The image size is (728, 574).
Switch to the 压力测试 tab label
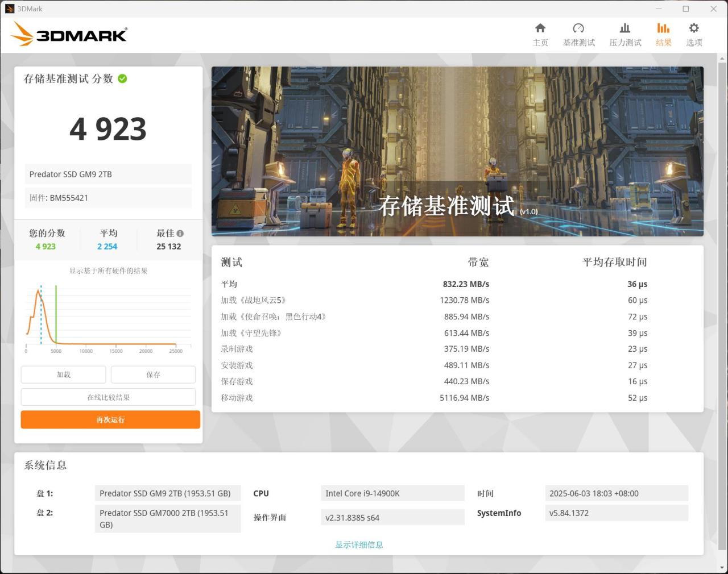pyautogui.click(x=625, y=43)
